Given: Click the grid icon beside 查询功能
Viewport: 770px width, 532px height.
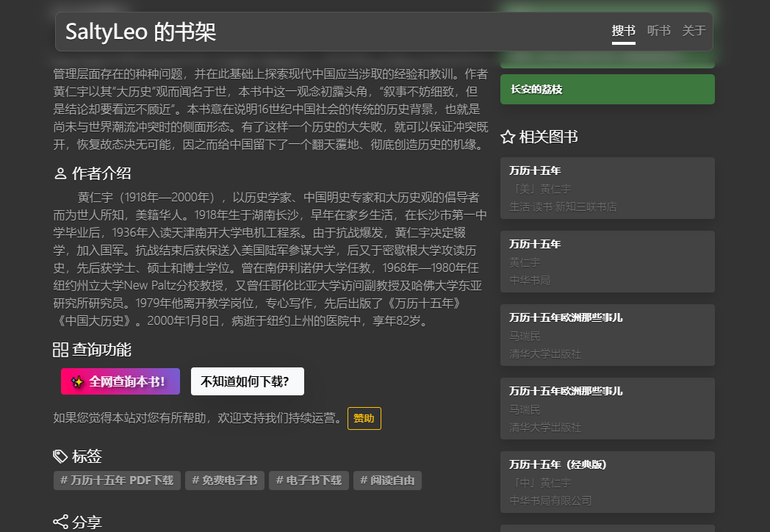Looking at the screenshot, I should 60,350.
